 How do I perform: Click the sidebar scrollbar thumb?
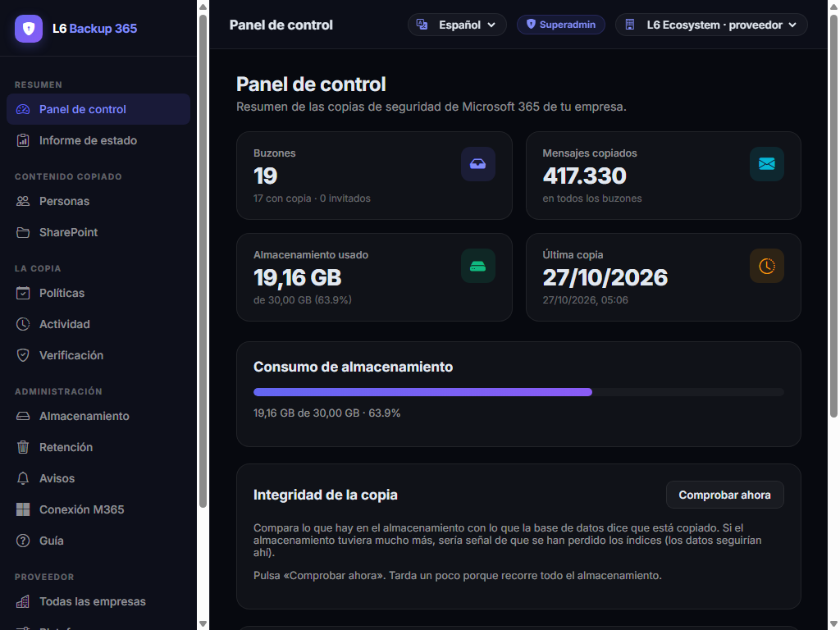click(203, 261)
